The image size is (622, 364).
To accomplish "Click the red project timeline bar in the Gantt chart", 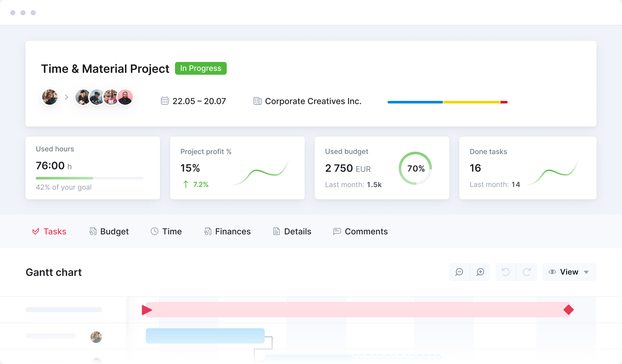I will pyautogui.click(x=351, y=309).
